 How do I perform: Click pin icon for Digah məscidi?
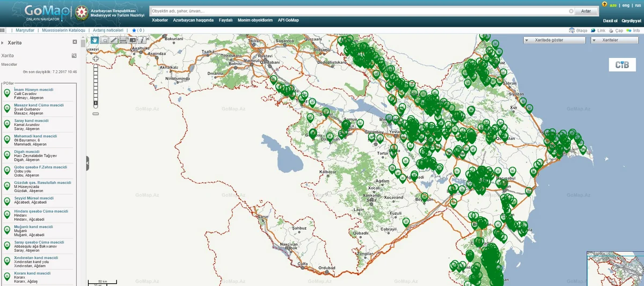[8, 155]
